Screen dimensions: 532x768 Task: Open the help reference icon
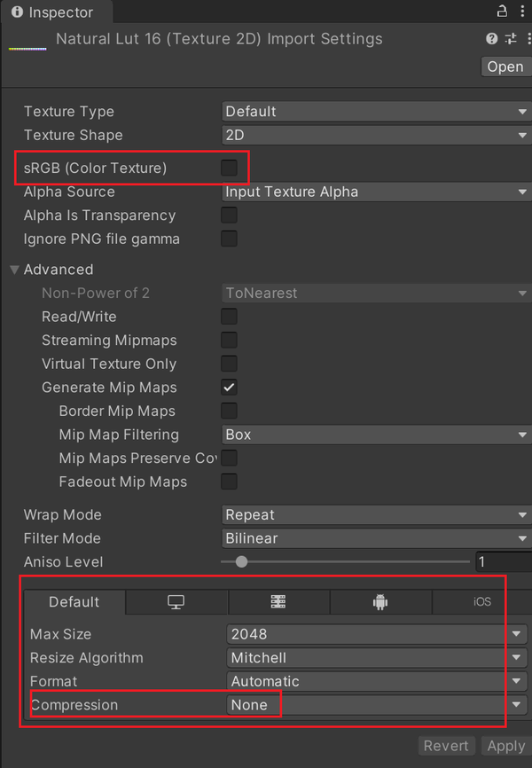492,39
